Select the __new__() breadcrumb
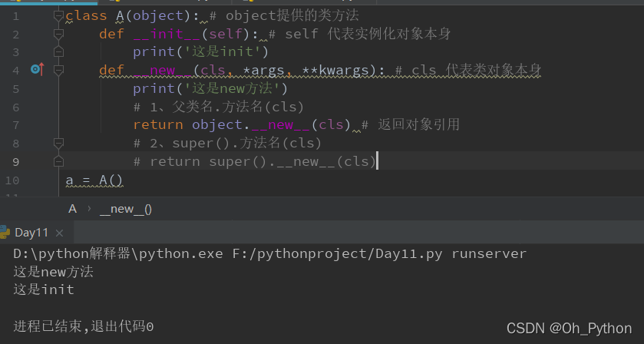Screen dimensions: 644x344 [x=126, y=209]
